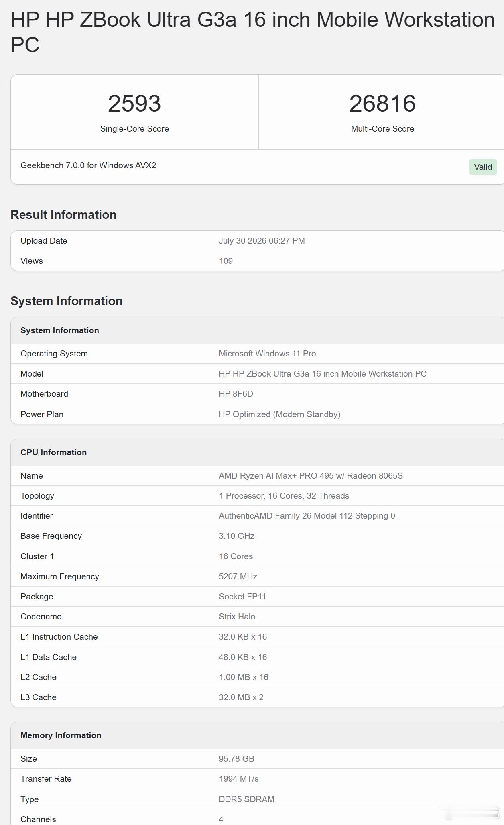The width and height of the screenshot is (504, 825).
Task: Click package value Socket FP11
Action: click(x=242, y=597)
